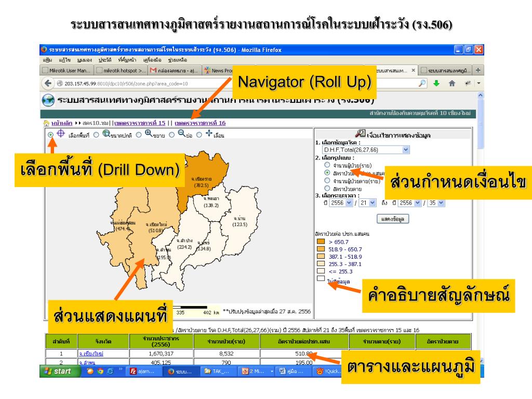Viewport: 532px width, 399px height.
Task: Select the เลื่อน pan radio button
Action: click(199, 135)
